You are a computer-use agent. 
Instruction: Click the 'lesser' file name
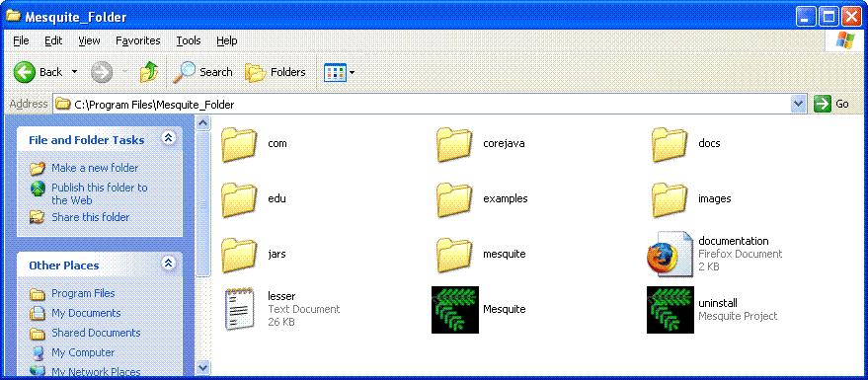click(x=281, y=296)
